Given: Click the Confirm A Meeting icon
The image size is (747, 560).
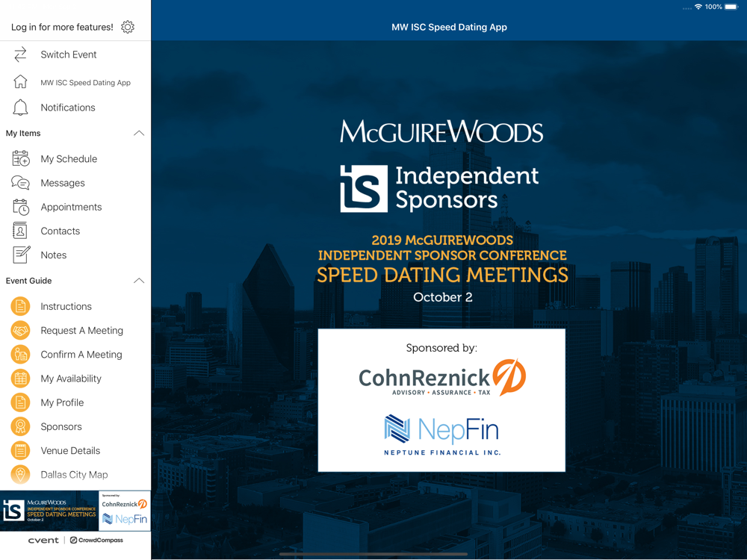Looking at the screenshot, I should [x=20, y=354].
